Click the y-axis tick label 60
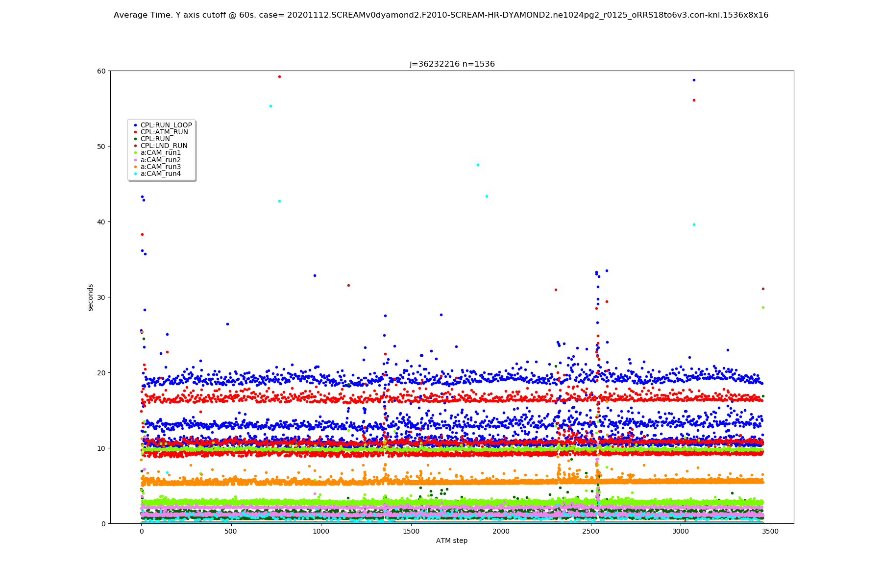The height and width of the screenshot is (588, 882). click(x=101, y=71)
